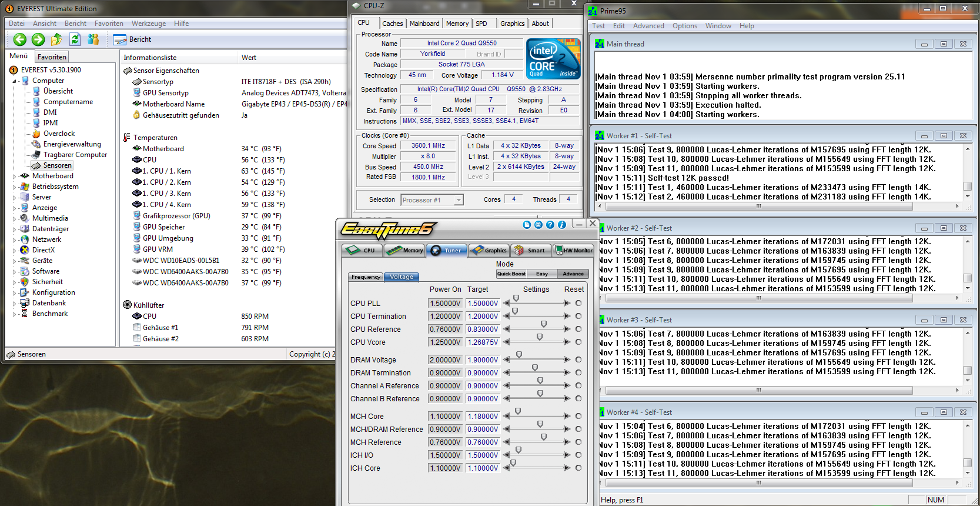Select MCH Reference reset radio button
Screen dimensions: 980x506
(578, 442)
